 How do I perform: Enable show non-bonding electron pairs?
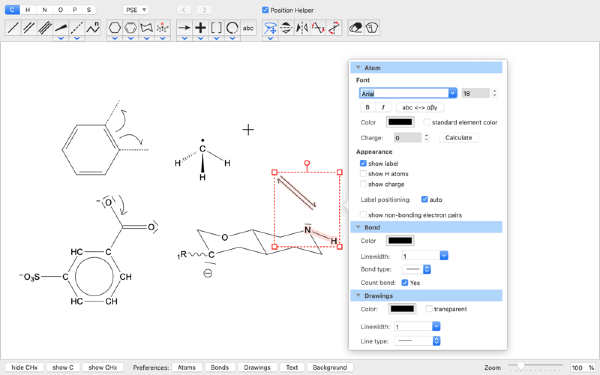point(363,215)
